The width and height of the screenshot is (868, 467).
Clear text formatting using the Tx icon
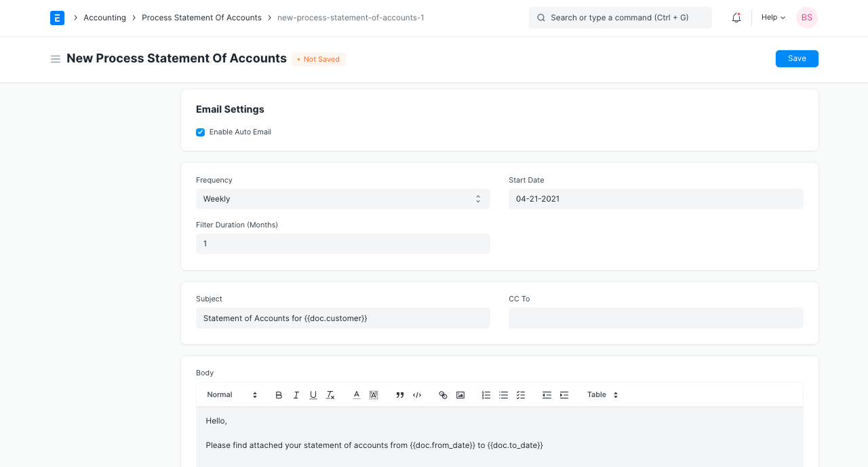[330, 394]
